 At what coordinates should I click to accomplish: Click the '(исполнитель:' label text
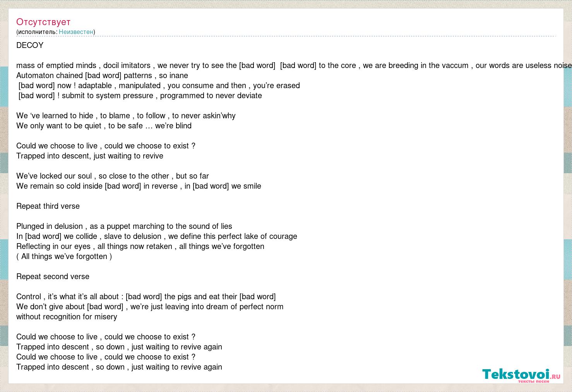click(37, 32)
